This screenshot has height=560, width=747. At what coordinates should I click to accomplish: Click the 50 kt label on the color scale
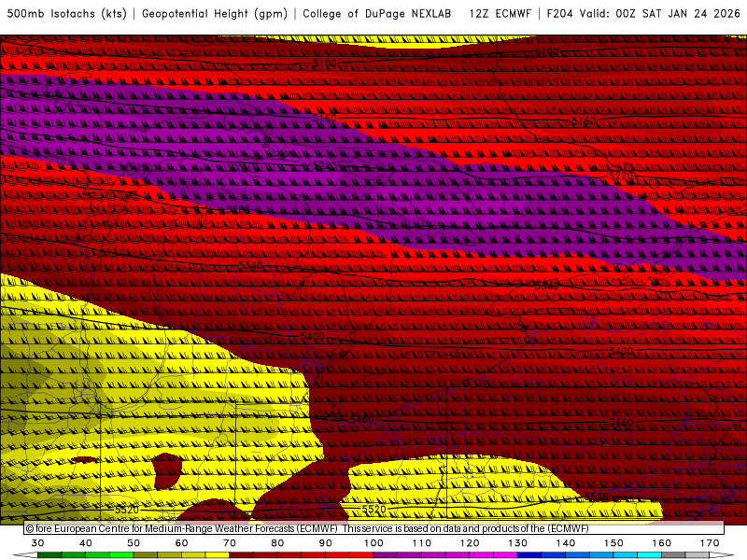click(x=134, y=543)
